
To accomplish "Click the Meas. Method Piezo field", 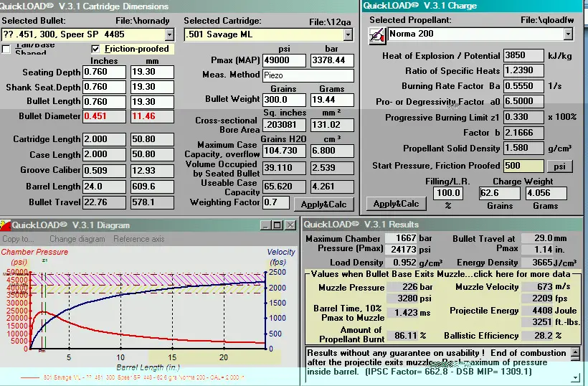I will [308, 75].
